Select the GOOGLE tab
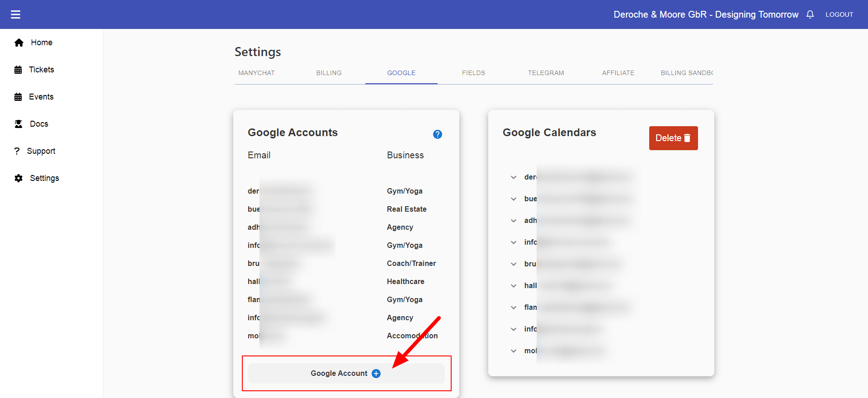868x398 pixels. click(401, 73)
